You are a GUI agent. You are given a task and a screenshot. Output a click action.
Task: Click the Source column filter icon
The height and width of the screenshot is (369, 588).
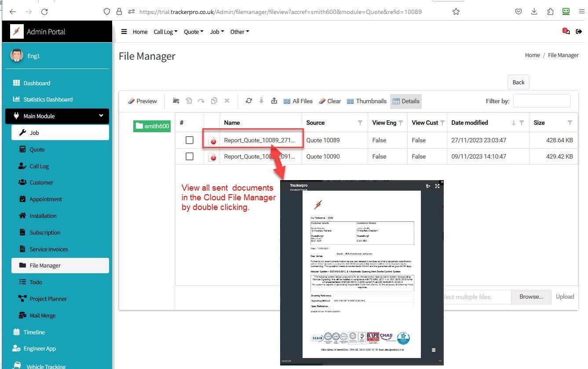[x=360, y=123]
